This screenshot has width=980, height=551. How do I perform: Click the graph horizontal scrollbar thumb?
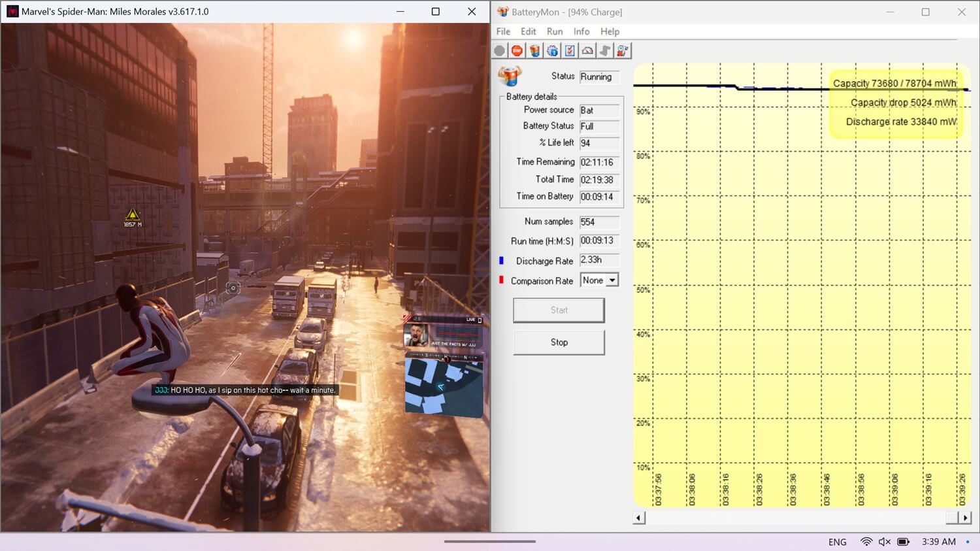(x=952, y=518)
